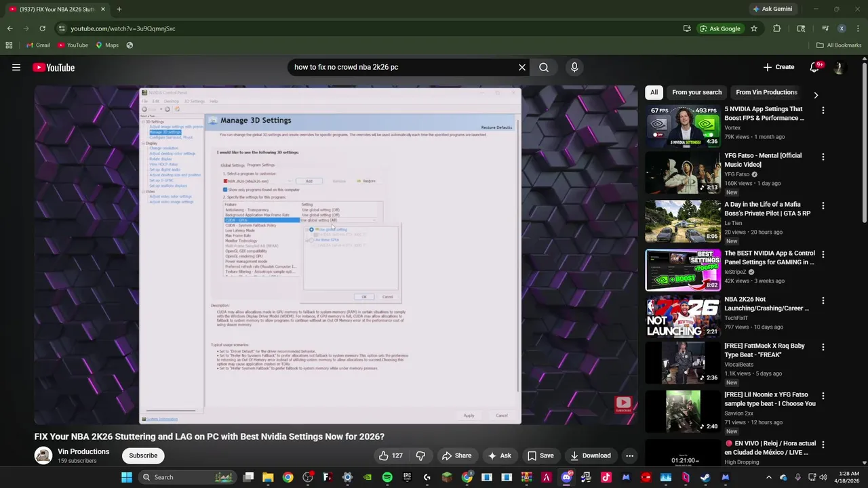
Task: Open Chrome apps grid shortcut
Action: click(9, 45)
